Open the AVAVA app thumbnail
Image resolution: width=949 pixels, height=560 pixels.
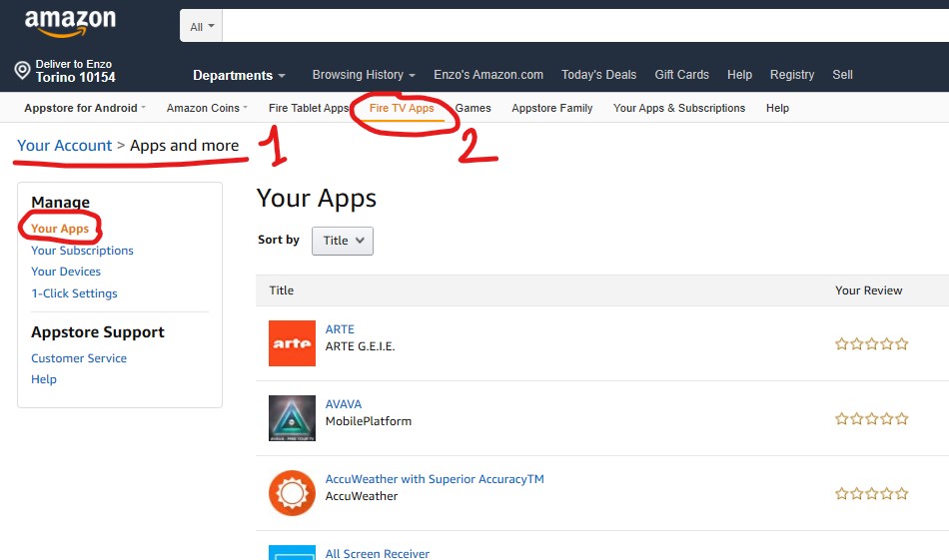(x=292, y=418)
